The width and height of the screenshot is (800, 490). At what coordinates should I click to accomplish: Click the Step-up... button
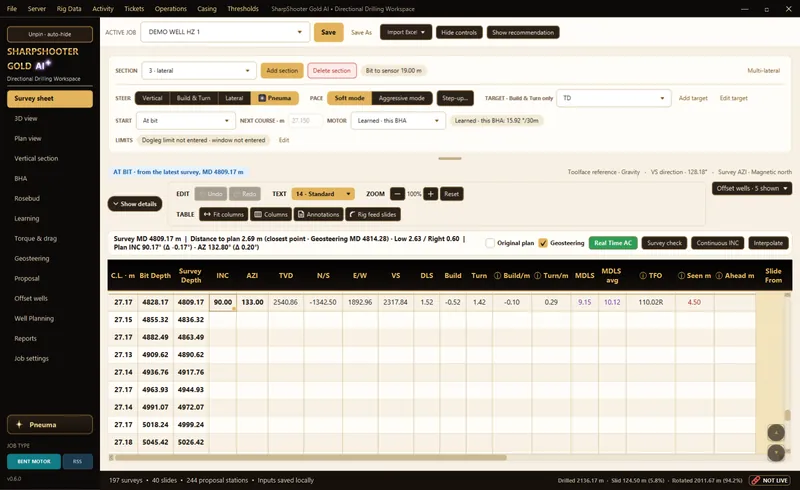(455, 98)
